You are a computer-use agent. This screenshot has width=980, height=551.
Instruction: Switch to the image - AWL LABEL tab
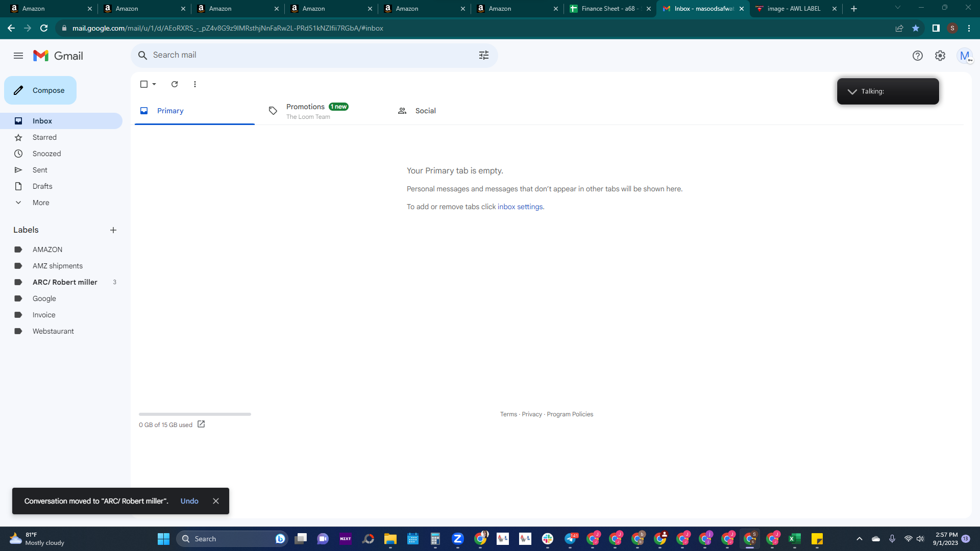tap(796, 9)
